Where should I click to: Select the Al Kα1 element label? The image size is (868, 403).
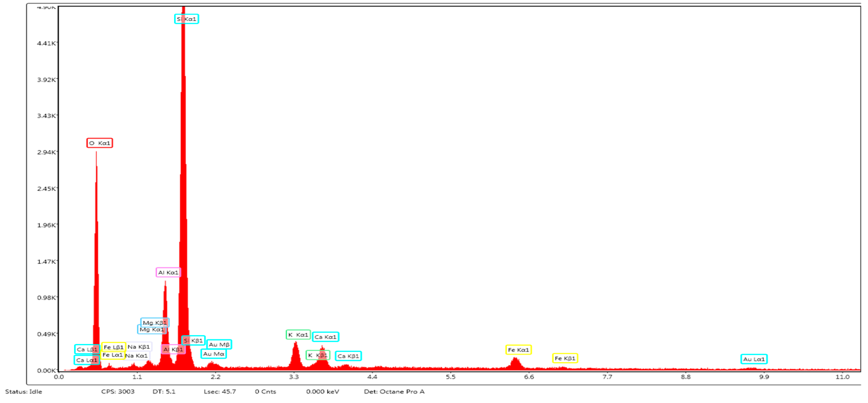click(168, 272)
